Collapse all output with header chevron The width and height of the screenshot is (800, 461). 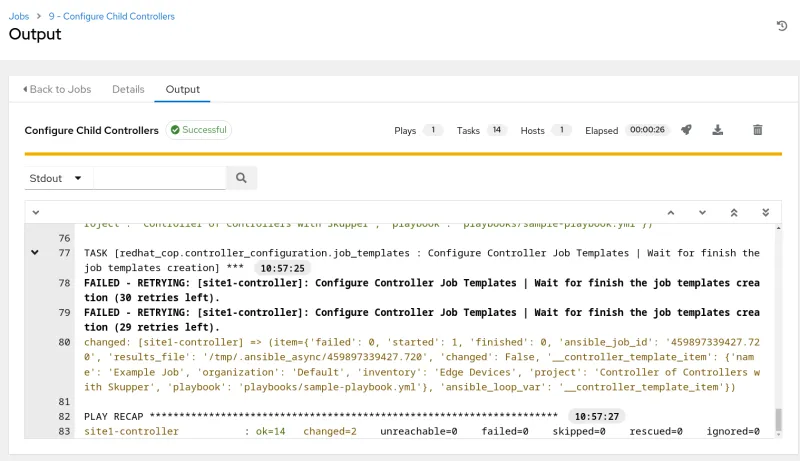tap(36, 212)
